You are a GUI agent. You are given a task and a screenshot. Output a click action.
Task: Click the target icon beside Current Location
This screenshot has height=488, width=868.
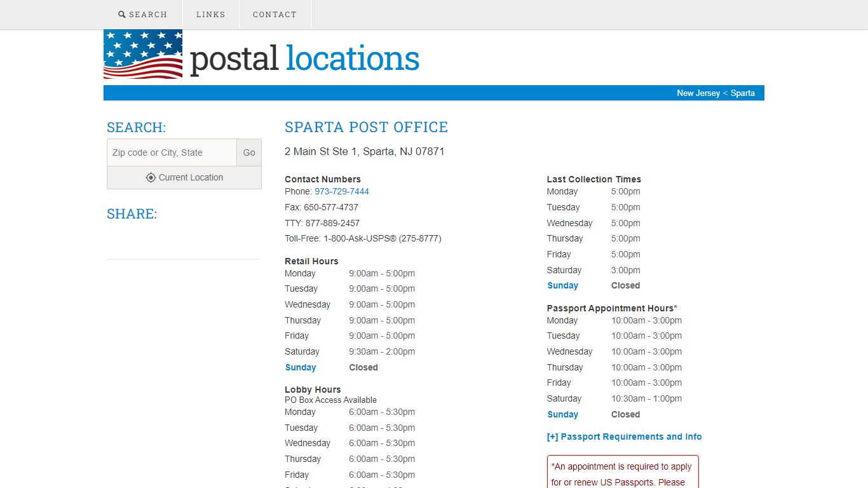coord(151,178)
